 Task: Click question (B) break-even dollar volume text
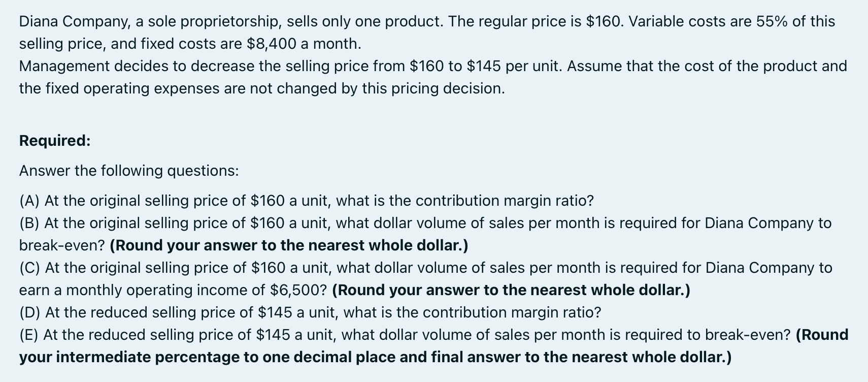(425, 234)
